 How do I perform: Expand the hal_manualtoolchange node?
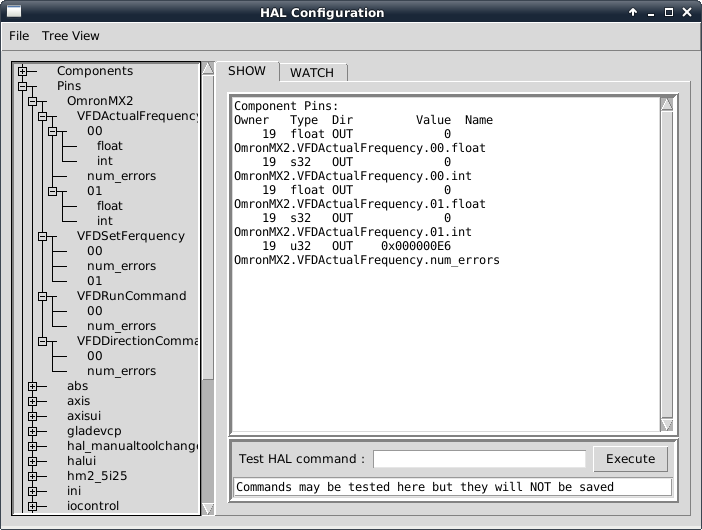pyautogui.click(x=32, y=446)
